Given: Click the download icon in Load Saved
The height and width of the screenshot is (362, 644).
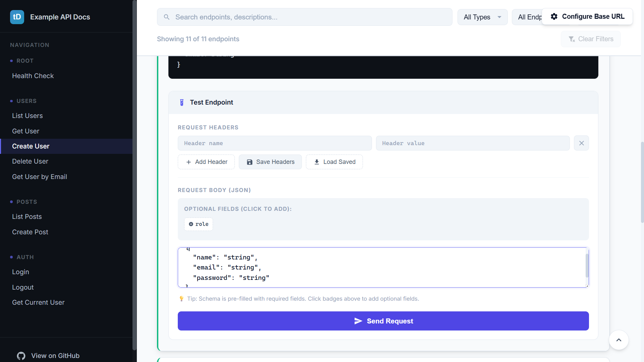Looking at the screenshot, I should (317, 162).
